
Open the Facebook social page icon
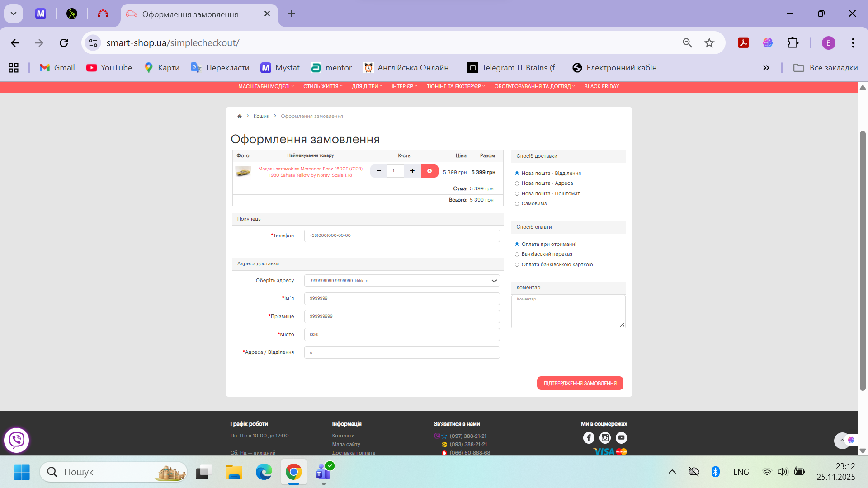pos(589,437)
